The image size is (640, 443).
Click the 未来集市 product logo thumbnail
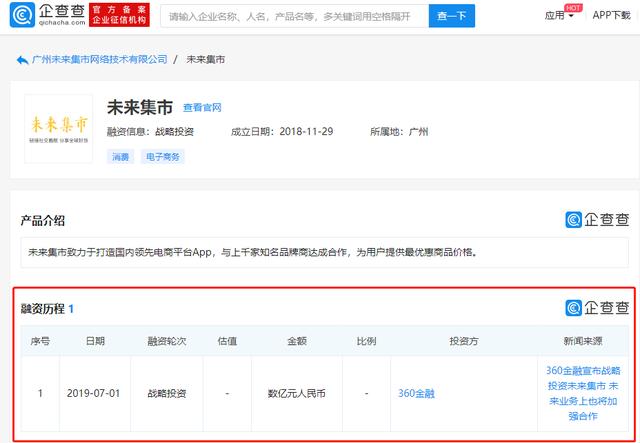(59, 129)
